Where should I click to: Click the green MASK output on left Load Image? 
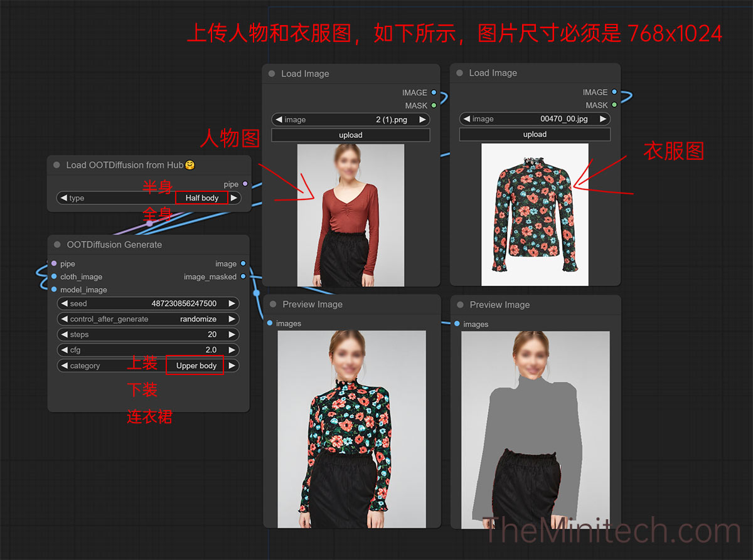[434, 106]
